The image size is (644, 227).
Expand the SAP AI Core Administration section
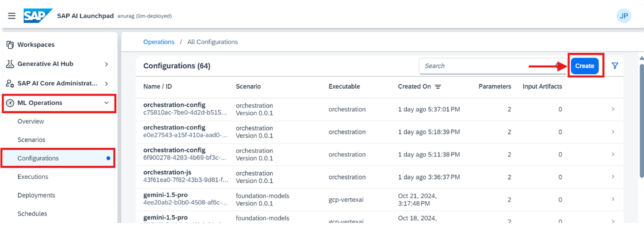click(x=106, y=83)
